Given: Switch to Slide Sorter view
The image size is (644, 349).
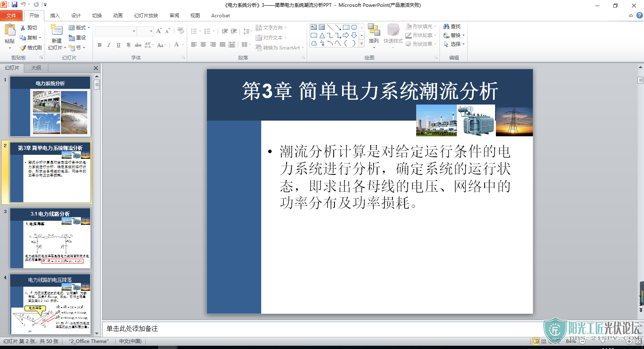Looking at the screenshot, I should pyautogui.click(x=544, y=341).
